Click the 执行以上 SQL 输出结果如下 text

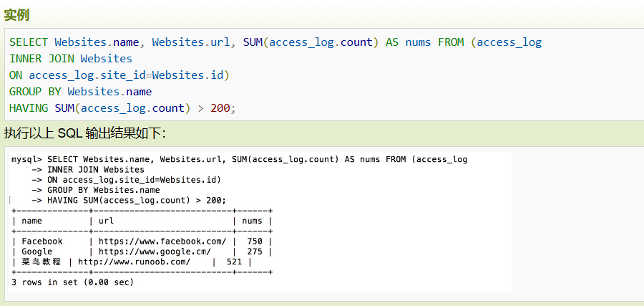click(x=84, y=133)
